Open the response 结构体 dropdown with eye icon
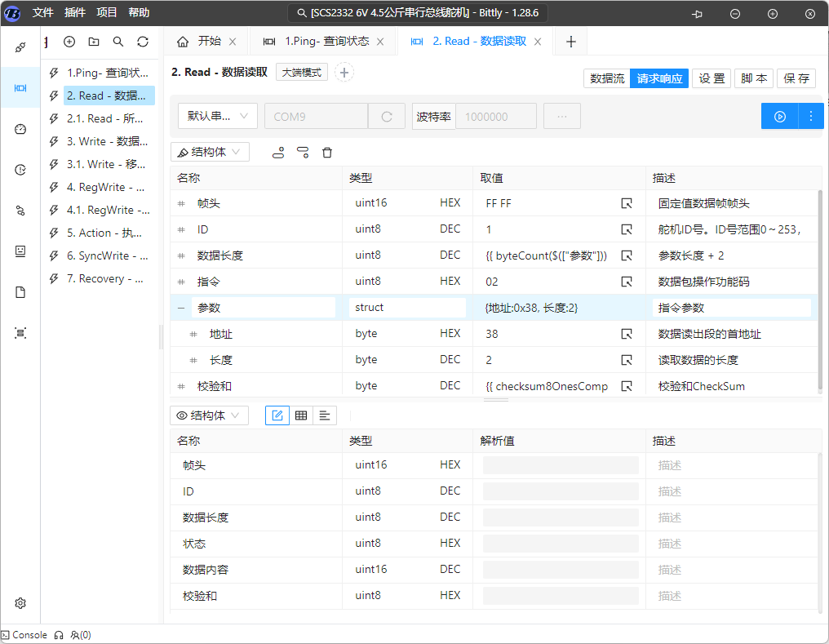 tap(209, 415)
